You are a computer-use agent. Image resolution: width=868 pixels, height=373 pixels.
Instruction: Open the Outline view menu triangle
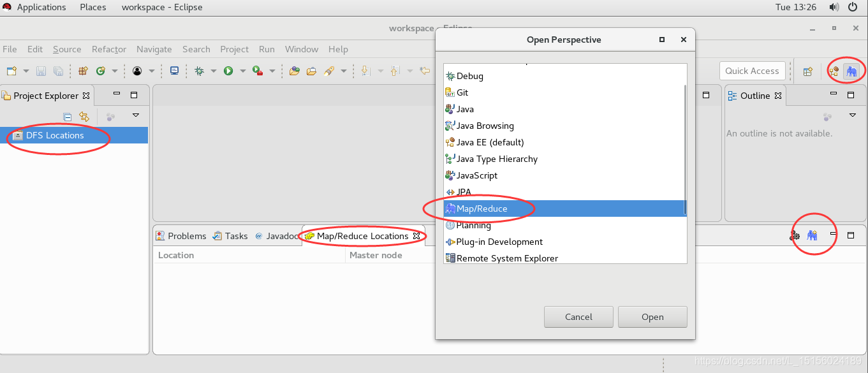tap(853, 115)
